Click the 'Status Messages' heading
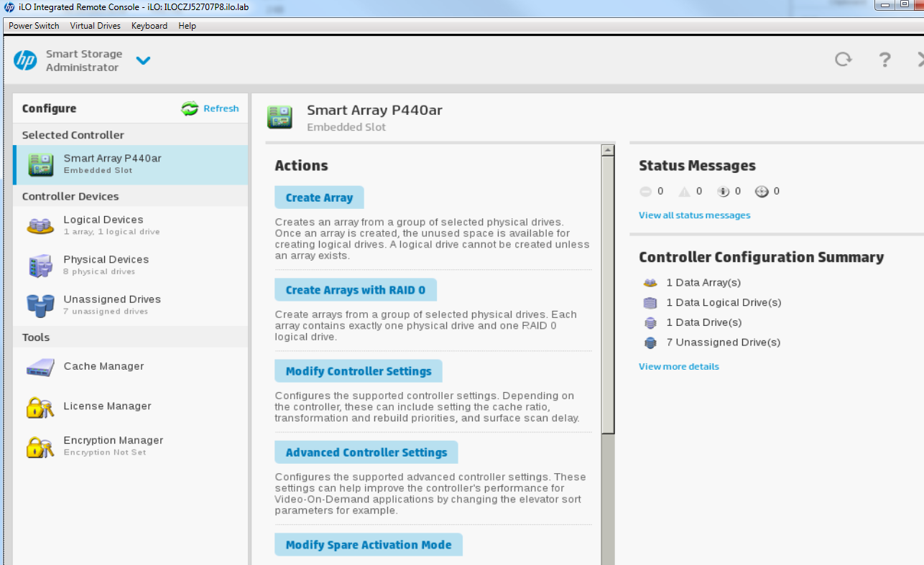Image resolution: width=924 pixels, height=565 pixels. (697, 166)
